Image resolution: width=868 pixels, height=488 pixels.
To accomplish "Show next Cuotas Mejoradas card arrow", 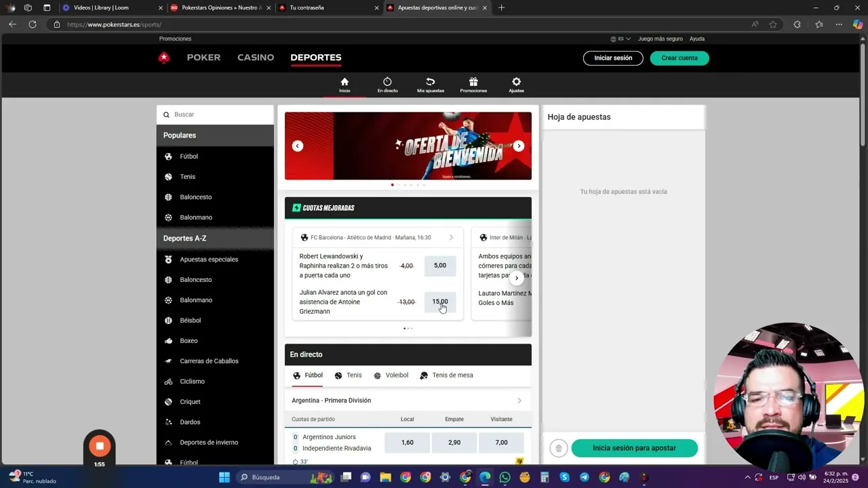I will pyautogui.click(x=517, y=278).
